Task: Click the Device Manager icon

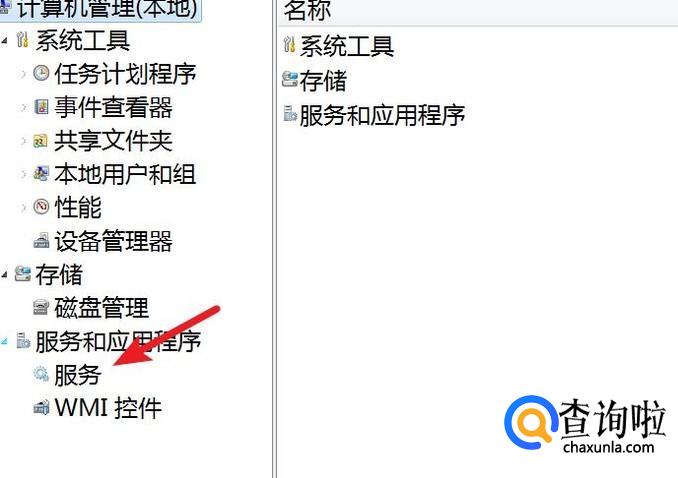Action: (x=41, y=241)
